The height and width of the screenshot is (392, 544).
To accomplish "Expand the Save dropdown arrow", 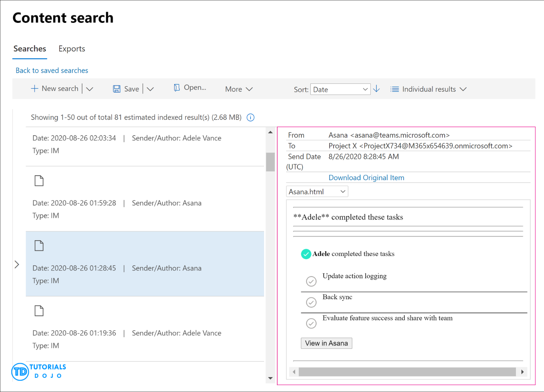I will tap(150, 89).
